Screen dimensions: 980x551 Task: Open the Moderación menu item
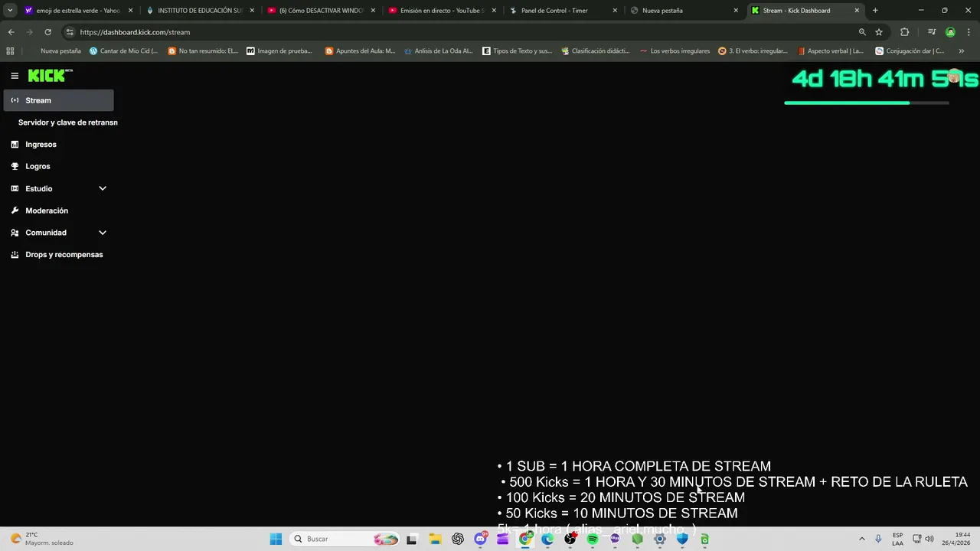[x=47, y=210]
